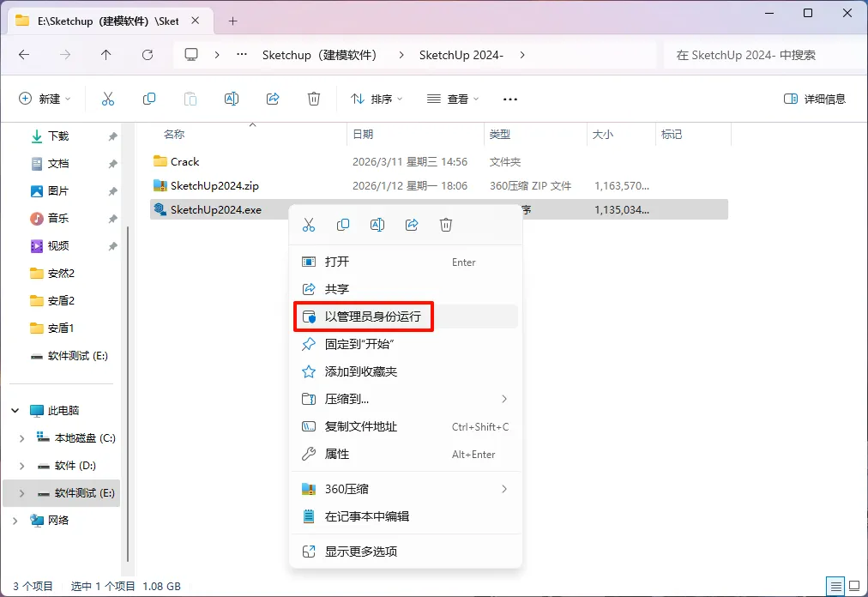Screen dimensions: 868x597
Task: Click Sketchup（建模软件）breadcrumb
Action: click(x=319, y=55)
